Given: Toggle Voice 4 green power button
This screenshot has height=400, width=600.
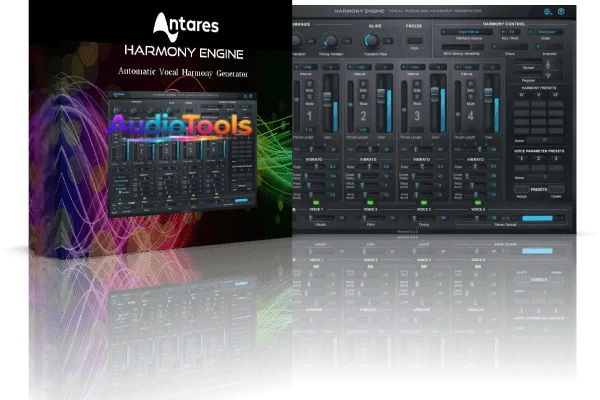Looking at the screenshot, I should pos(478,202).
